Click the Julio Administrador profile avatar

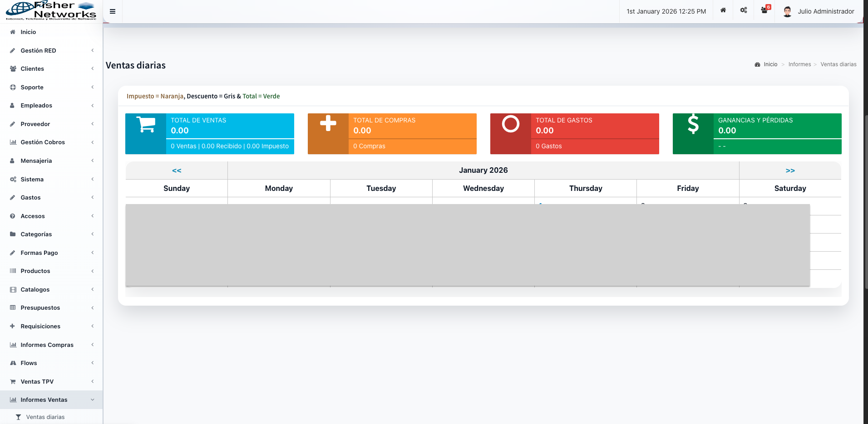788,11
